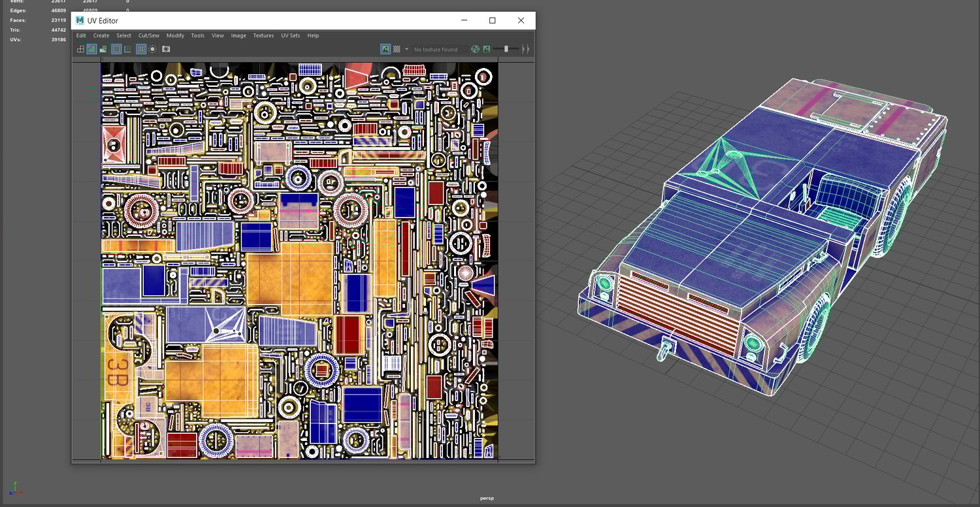Click the image dimming slider handle
The height and width of the screenshot is (507, 980).
[x=506, y=49]
